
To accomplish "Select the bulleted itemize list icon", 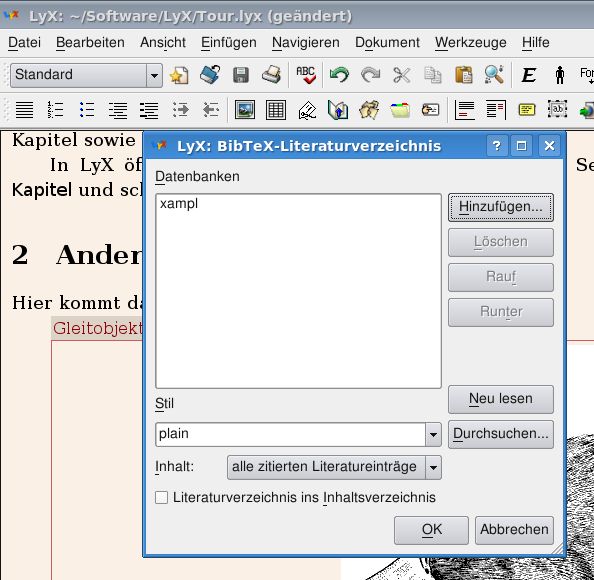I will point(87,110).
